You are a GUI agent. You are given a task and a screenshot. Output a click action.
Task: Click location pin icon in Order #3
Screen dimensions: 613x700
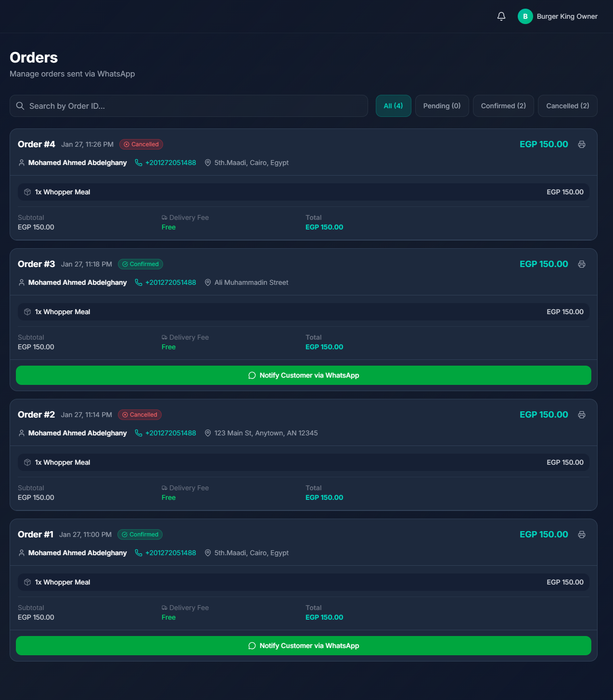click(208, 282)
